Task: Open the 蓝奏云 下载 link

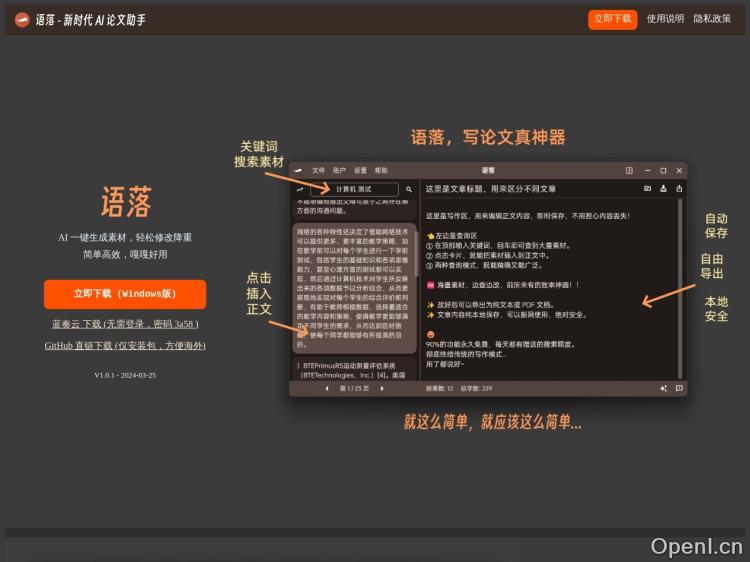Action: coord(125,324)
